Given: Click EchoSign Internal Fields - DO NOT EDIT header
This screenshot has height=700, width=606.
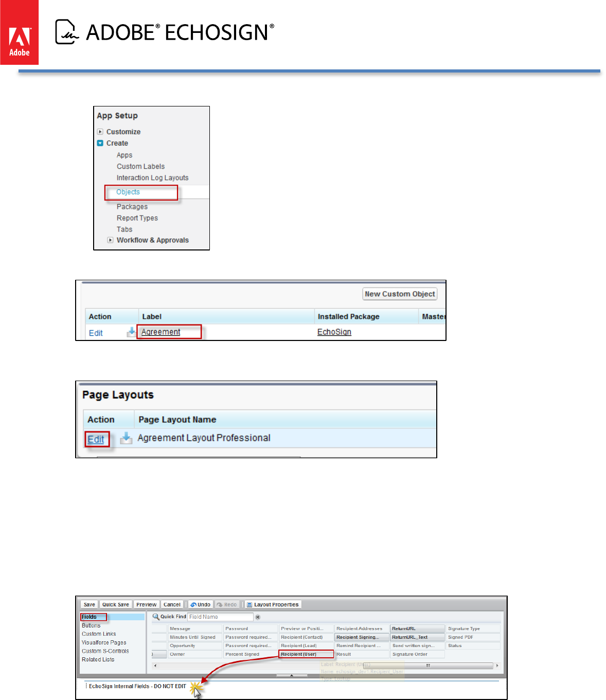Looking at the screenshot, I should (137, 686).
